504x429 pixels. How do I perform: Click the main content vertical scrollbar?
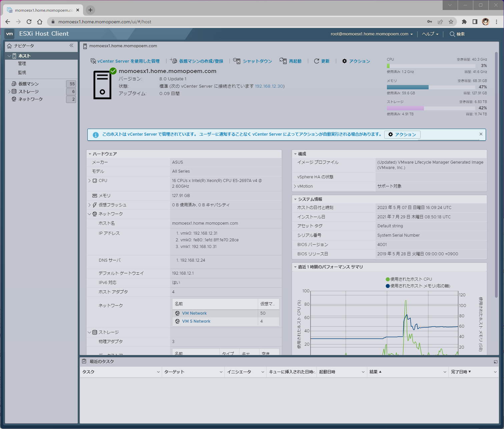[496, 175]
